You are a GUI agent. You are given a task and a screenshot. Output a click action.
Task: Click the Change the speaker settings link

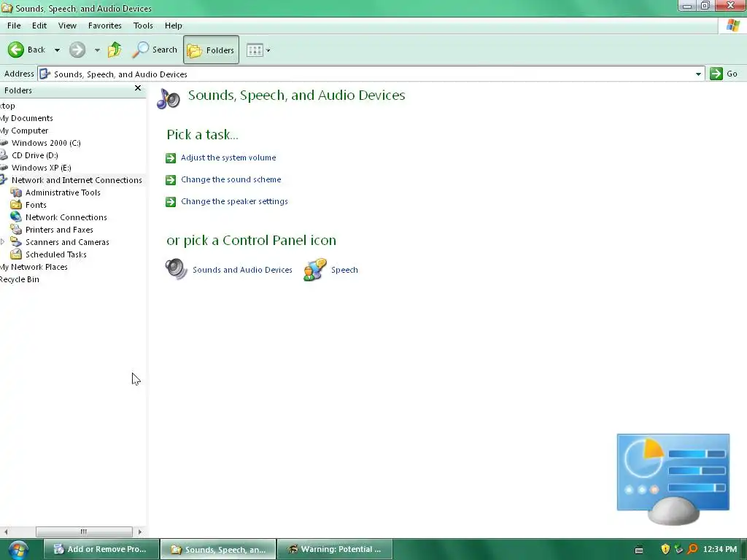point(234,201)
